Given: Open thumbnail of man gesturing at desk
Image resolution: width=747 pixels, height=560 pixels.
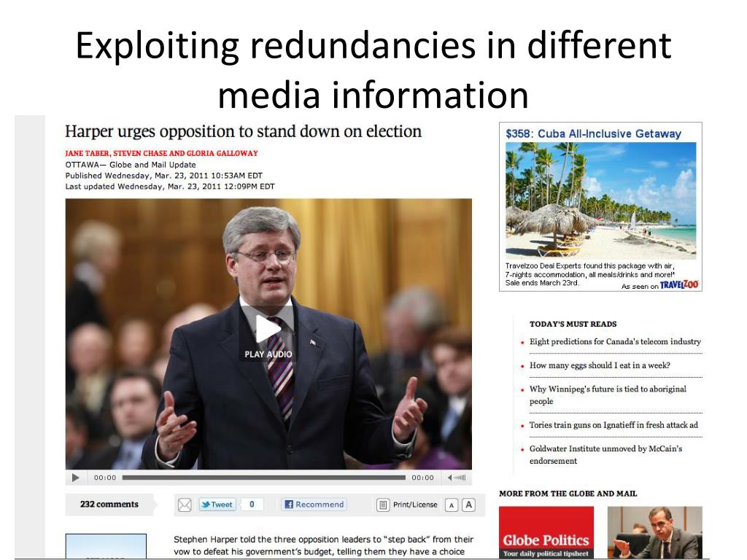Looking at the screenshot, I should click(654, 532).
